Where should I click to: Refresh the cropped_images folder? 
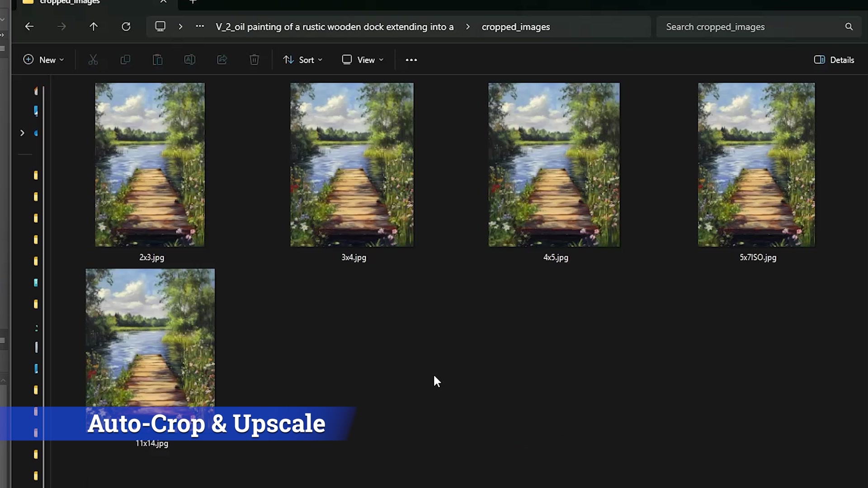click(126, 27)
